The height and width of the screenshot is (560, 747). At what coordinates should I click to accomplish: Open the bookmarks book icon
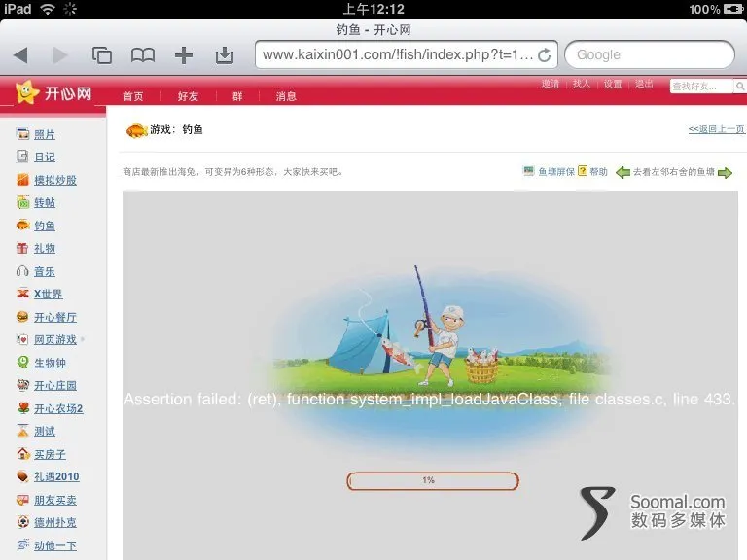click(143, 55)
